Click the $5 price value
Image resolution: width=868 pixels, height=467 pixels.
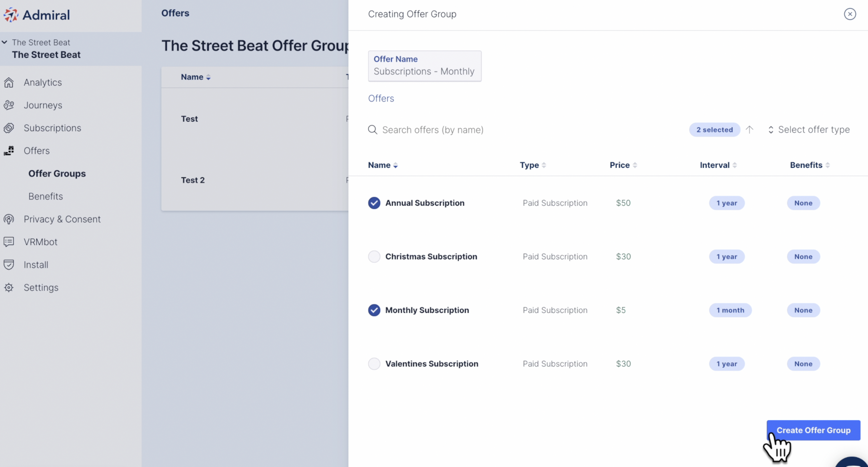tap(621, 310)
